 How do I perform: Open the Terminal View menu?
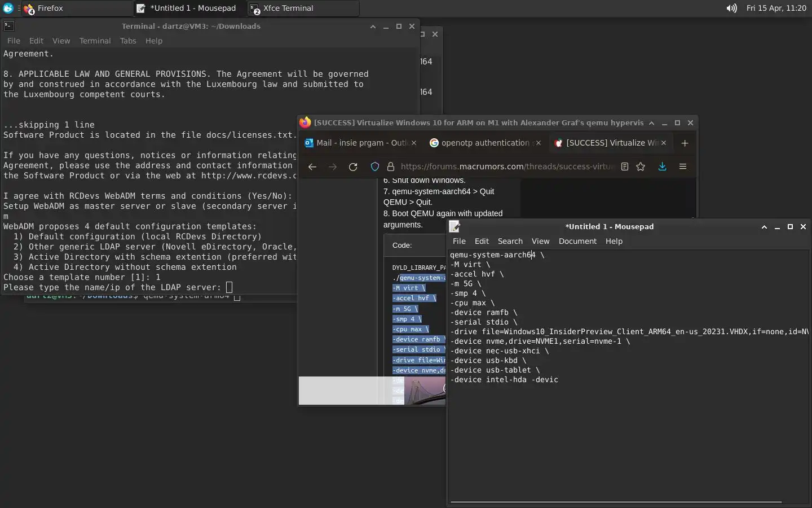61,41
